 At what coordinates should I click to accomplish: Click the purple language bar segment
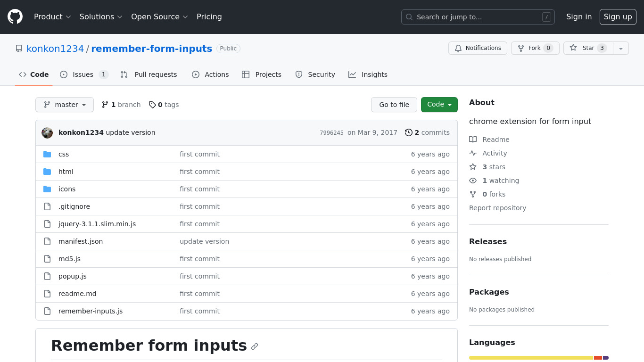point(606,358)
